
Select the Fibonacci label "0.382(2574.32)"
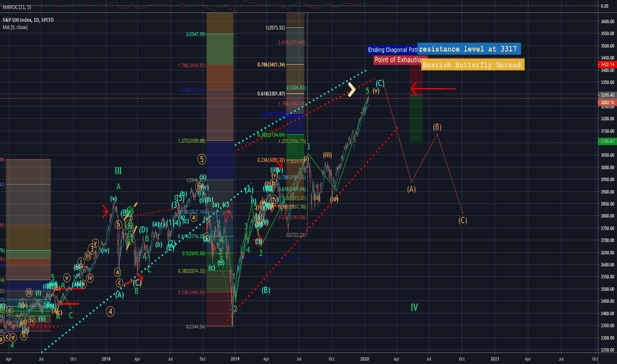point(191,271)
